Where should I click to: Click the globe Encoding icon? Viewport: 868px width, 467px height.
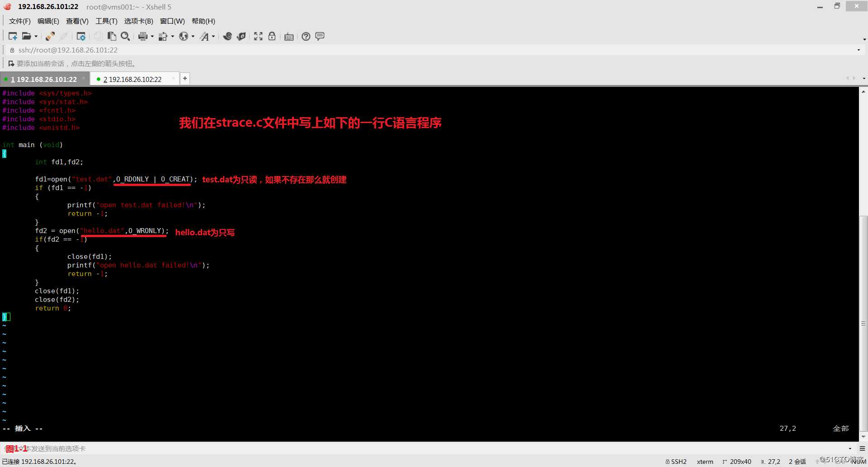(x=184, y=36)
